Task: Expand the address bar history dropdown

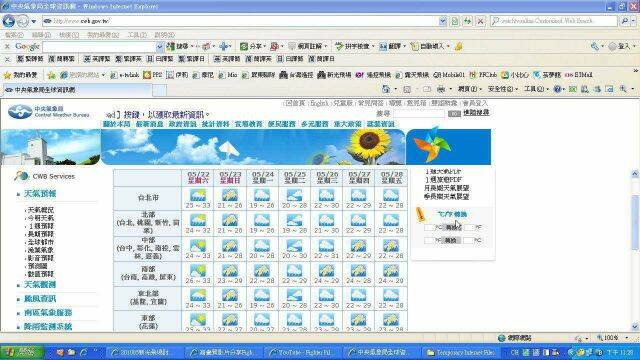Action: 443,21
